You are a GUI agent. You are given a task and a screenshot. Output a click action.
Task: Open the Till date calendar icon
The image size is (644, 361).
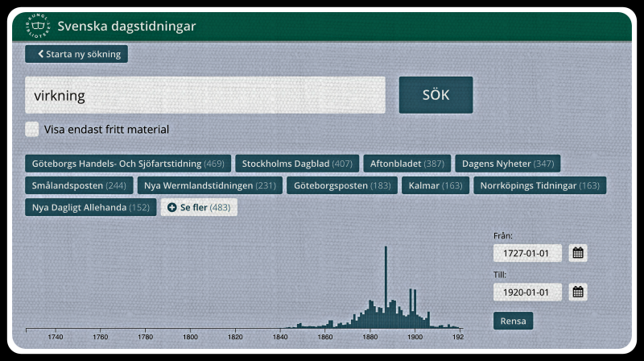pos(577,292)
